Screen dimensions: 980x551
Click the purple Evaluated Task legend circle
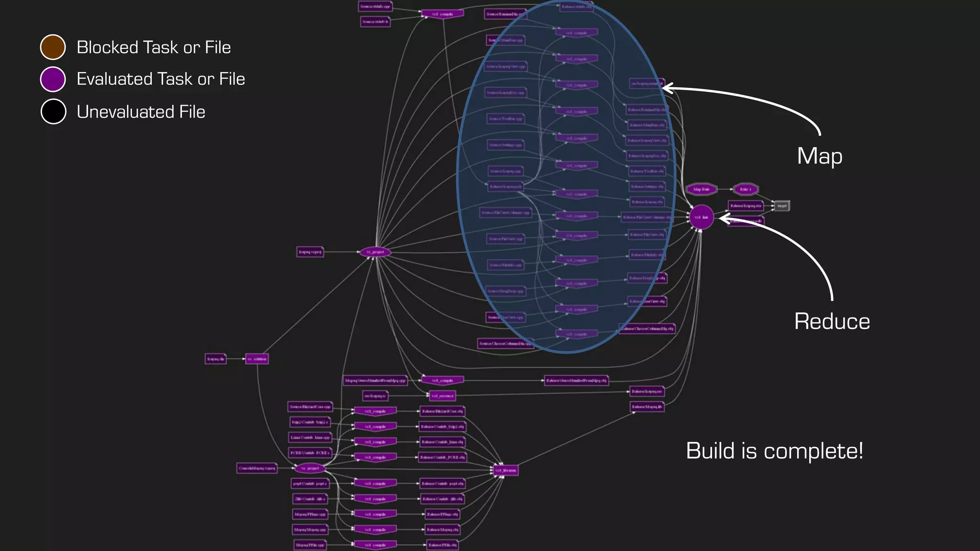53,79
